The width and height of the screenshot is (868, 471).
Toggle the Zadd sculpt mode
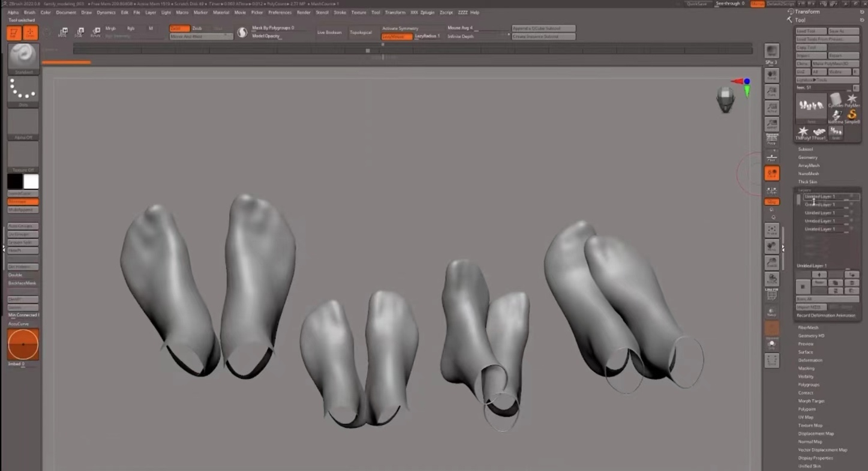pyautogui.click(x=179, y=28)
